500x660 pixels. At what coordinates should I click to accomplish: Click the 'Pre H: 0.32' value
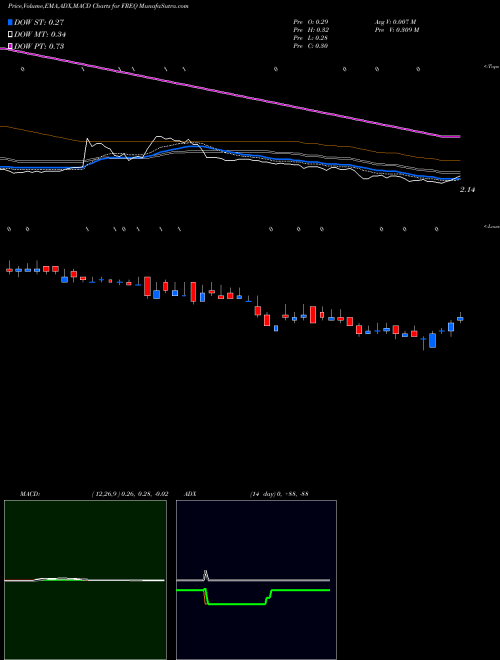tap(311, 30)
